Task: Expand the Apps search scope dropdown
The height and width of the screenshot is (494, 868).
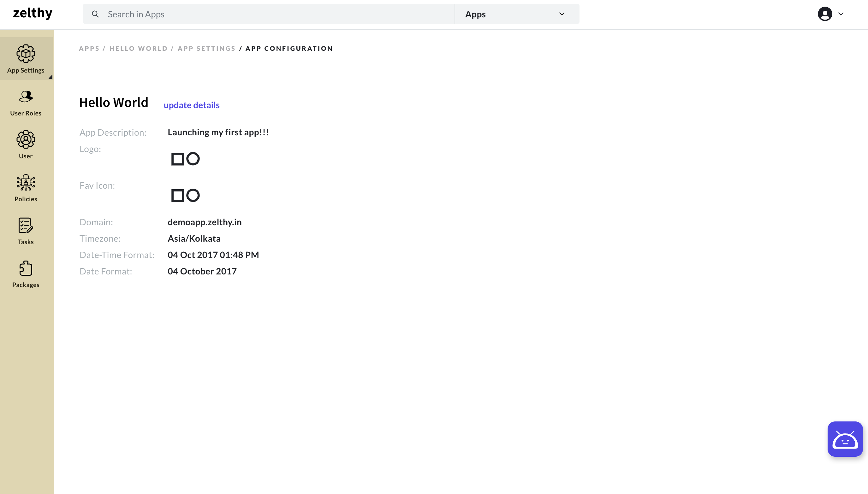Action: 517,14
